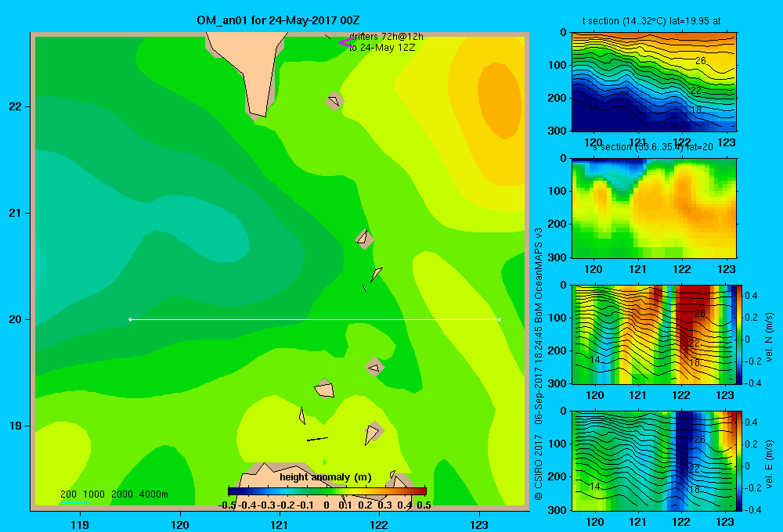Click the '200 1000 2000 4000m' depth legend
Image resolution: width=783 pixels, height=532 pixels.
(114, 494)
